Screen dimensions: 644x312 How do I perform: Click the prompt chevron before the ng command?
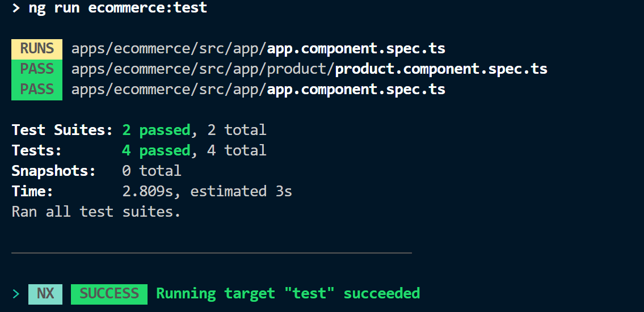[15, 8]
